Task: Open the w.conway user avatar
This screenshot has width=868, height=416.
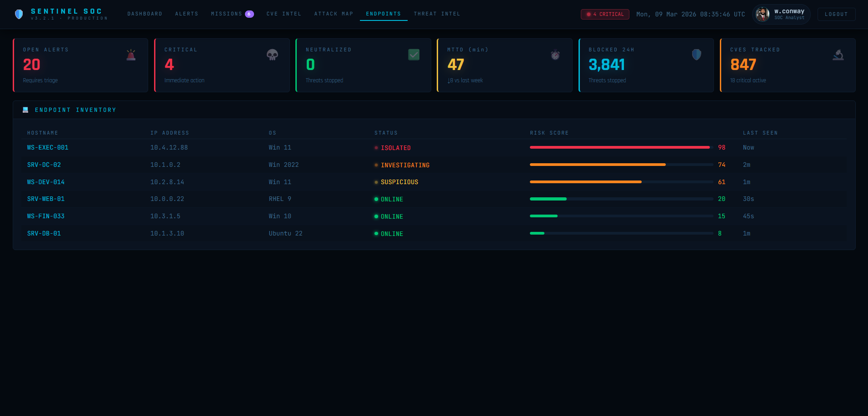Action: (763, 14)
